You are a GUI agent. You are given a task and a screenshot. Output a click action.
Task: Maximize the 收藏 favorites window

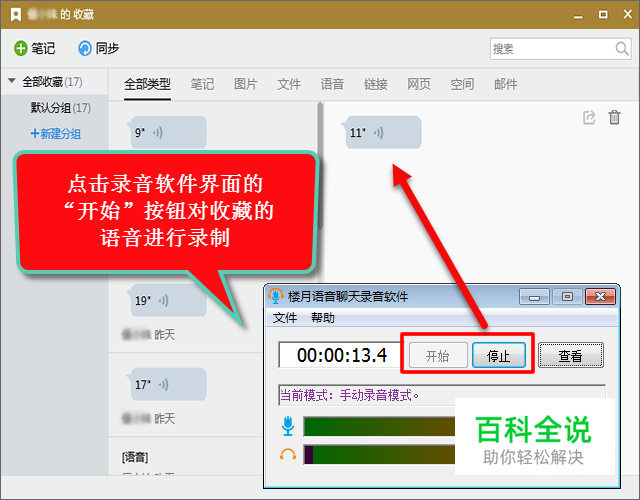pos(603,15)
